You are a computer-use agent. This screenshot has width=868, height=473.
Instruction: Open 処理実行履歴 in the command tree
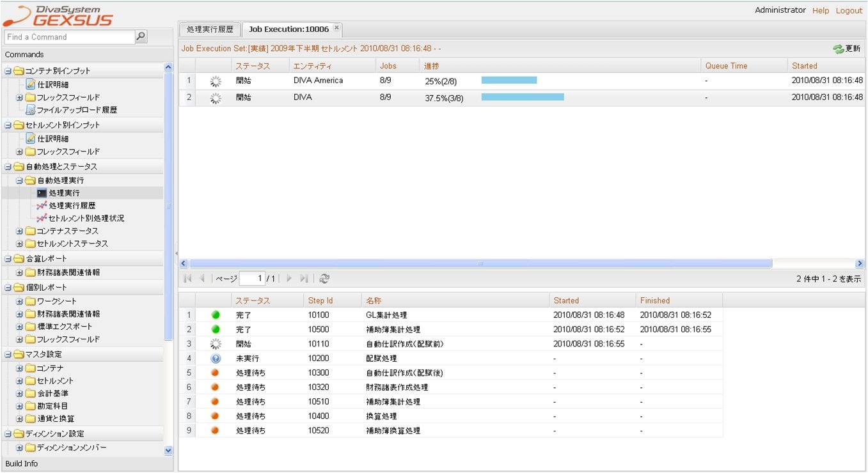point(72,205)
